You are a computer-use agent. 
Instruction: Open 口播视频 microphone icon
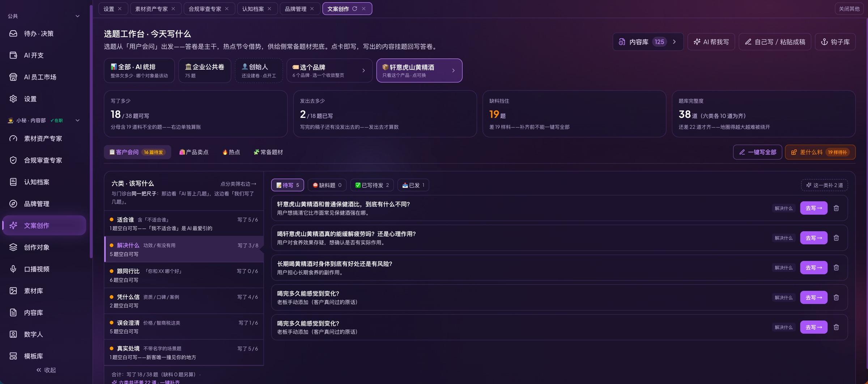click(13, 269)
